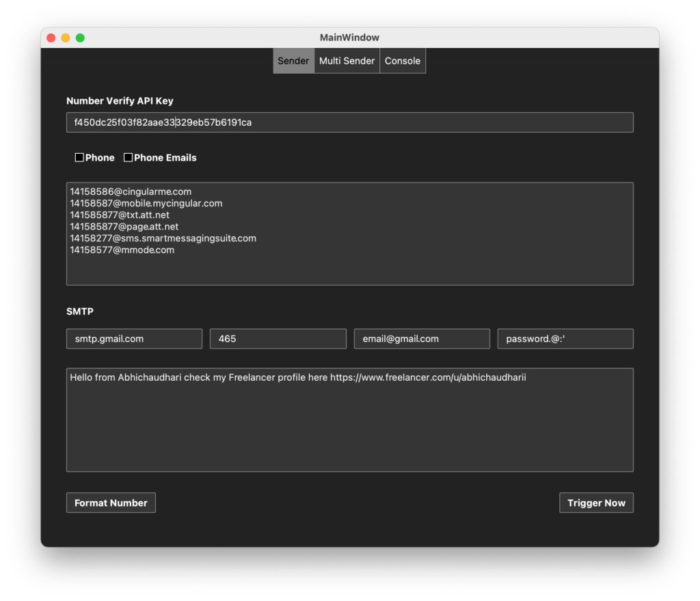Click the Trigger Now button
Viewport: 700px width, 601px height.
click(x=596, y=503)
